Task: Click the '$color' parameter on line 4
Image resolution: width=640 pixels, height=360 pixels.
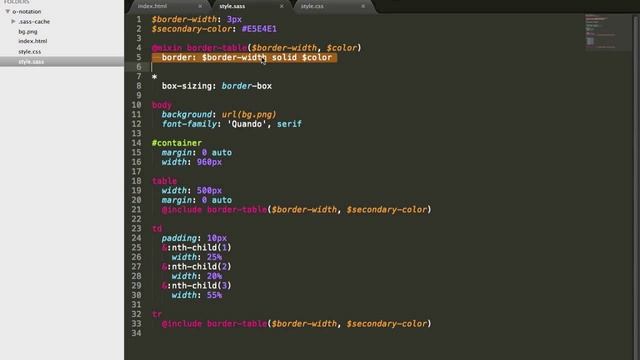Action: click(x=342, y=48)
